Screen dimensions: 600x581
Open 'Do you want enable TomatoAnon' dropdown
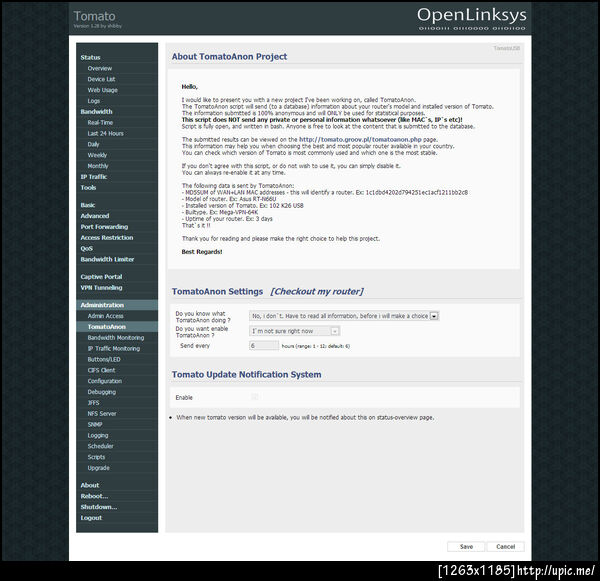tap(294, 331)
